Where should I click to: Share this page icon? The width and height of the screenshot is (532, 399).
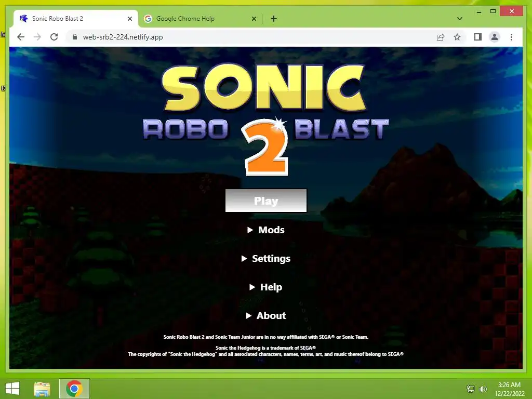point(441,37)
